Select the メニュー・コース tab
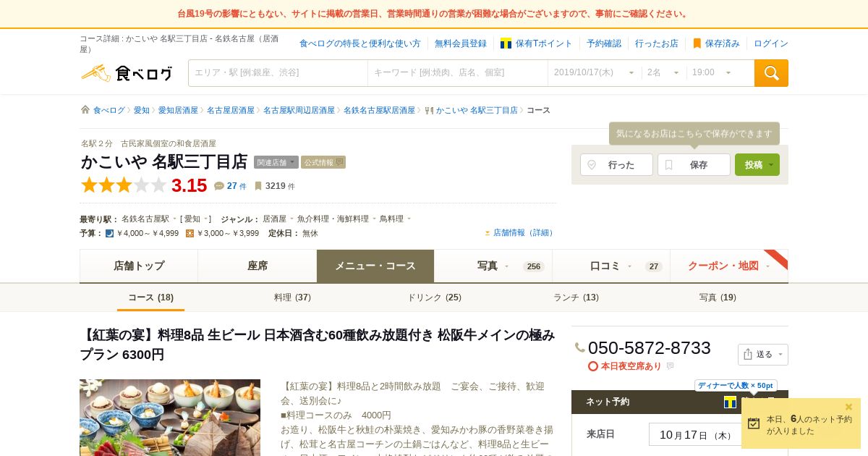This screenshot has height=456, width=868. [x=375, y=266]
